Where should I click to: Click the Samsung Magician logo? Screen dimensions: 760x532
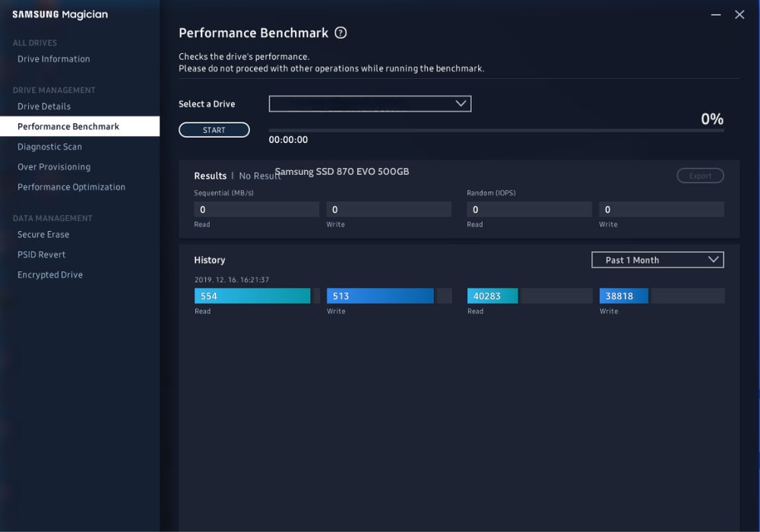(x=60, y=14)
